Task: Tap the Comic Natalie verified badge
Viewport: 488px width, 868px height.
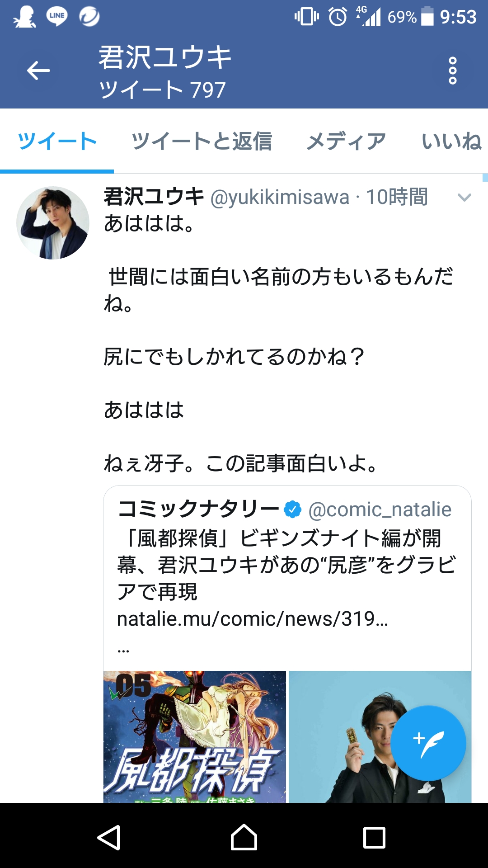Action: click(x=292, y=509)
